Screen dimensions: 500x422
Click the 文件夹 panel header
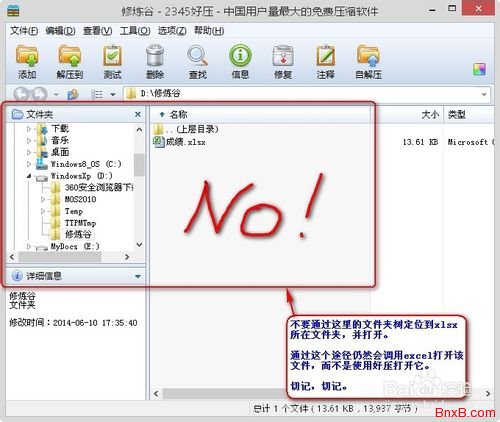tap(75, 114)
